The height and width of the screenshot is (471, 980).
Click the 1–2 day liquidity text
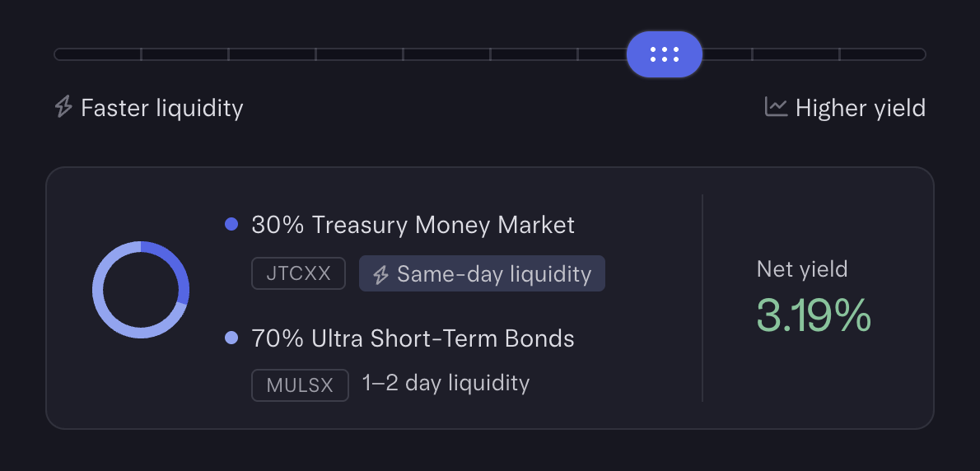pyautogui.click(x=446, y=383)
